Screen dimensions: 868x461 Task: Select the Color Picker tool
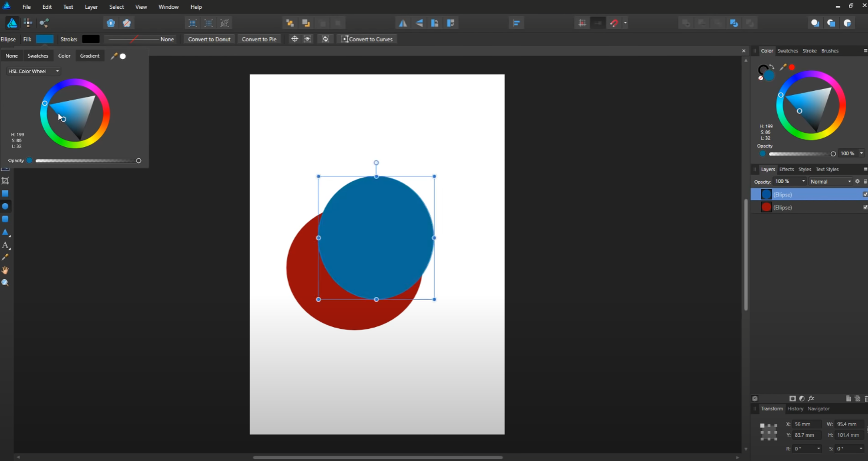coord(5,257)
